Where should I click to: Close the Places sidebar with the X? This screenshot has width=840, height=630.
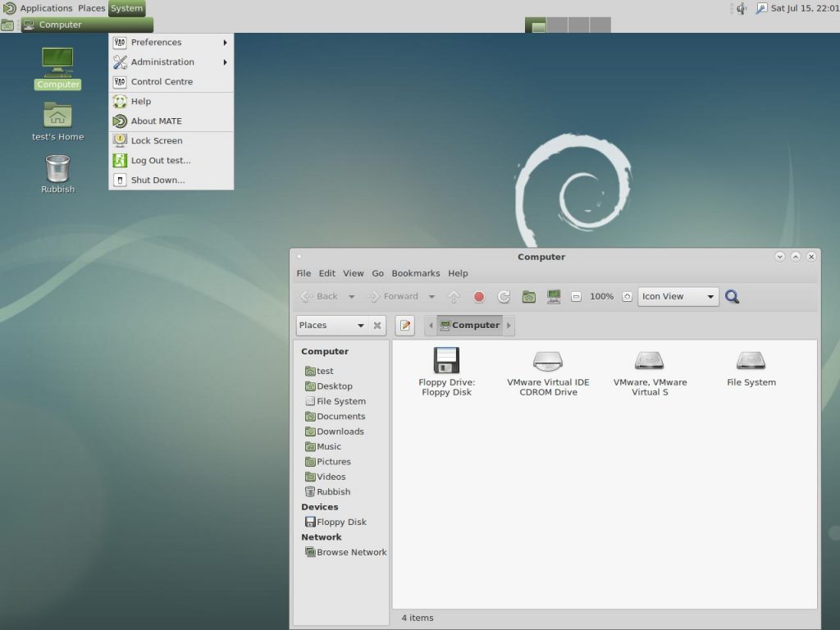[x=377, y=325]
